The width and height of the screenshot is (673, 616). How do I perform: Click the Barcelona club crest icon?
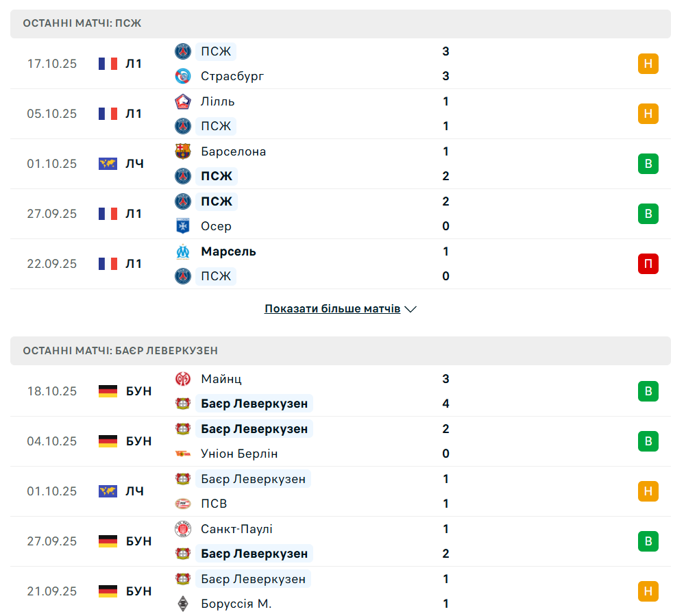tap(183, 151)
